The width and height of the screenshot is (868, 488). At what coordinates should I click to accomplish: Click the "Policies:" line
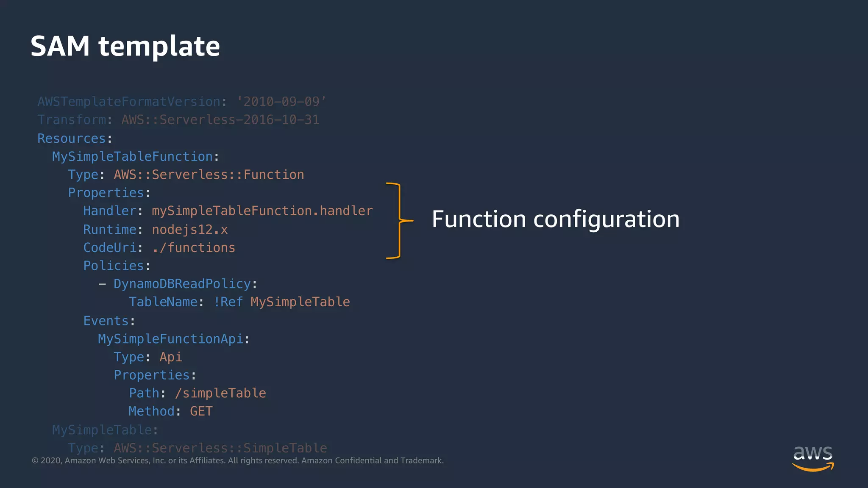click(x=117, y=266)
